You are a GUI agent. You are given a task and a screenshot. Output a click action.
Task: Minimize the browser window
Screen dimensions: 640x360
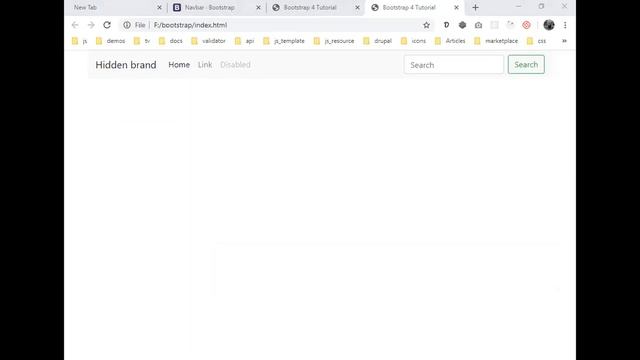click(518, 7)
